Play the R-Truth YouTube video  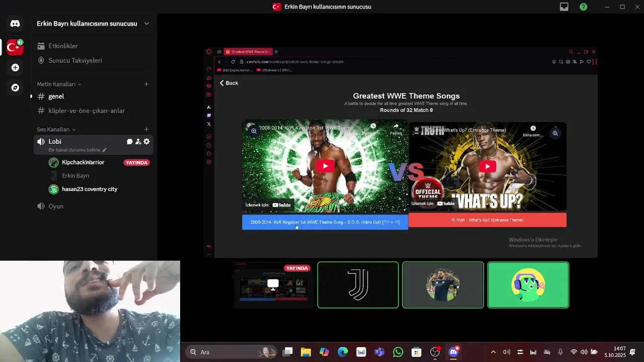click(x=487, y=166)
